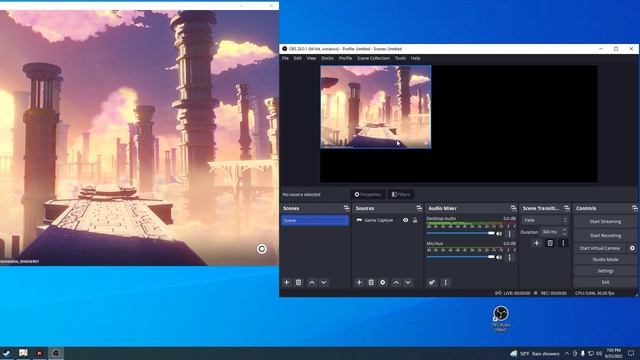Click Start Recording
Screen dimensions: 640x360
[x=605, y=236]
